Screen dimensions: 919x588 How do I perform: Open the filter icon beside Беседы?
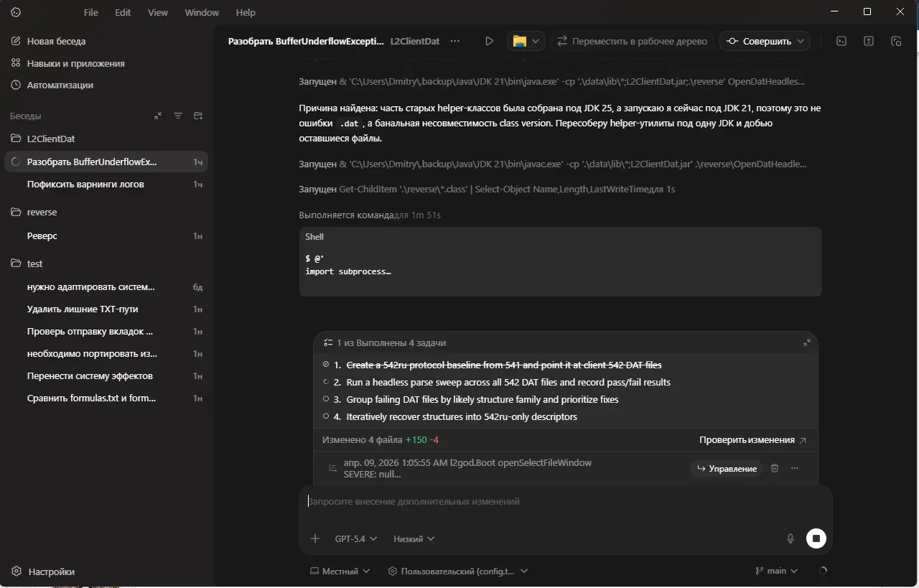(178, 116)
